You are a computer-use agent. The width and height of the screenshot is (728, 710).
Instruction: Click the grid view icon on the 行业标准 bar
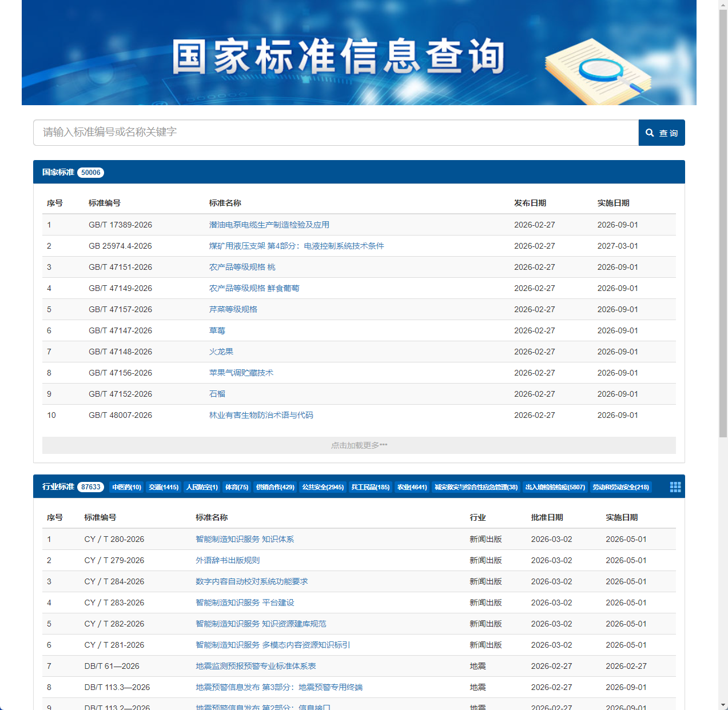[x=675, y=486]
